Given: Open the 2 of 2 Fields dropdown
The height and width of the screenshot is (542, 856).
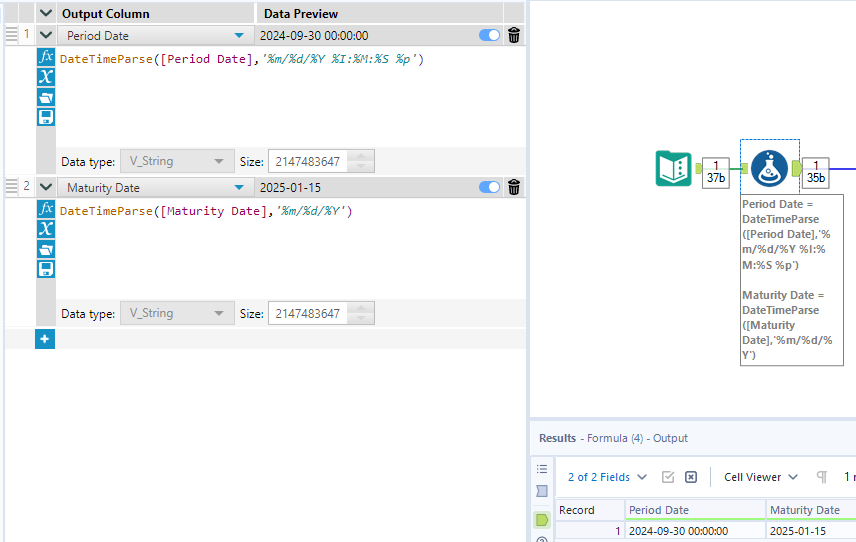Looking at the screenshot, I should (x=607, y=477).
